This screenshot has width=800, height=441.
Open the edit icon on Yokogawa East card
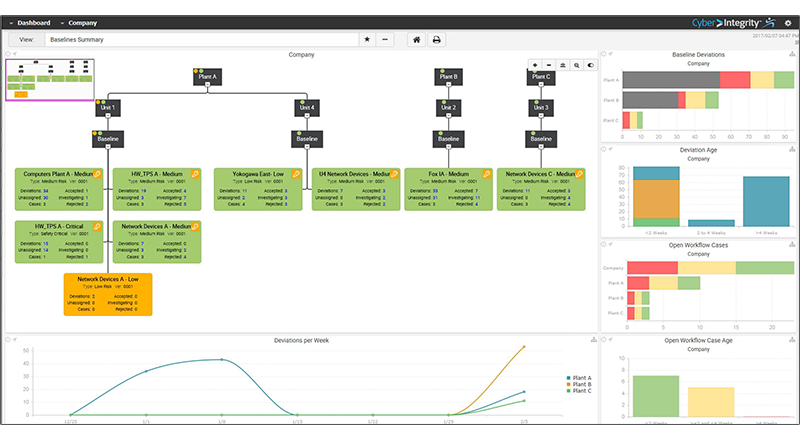point(294,173)
